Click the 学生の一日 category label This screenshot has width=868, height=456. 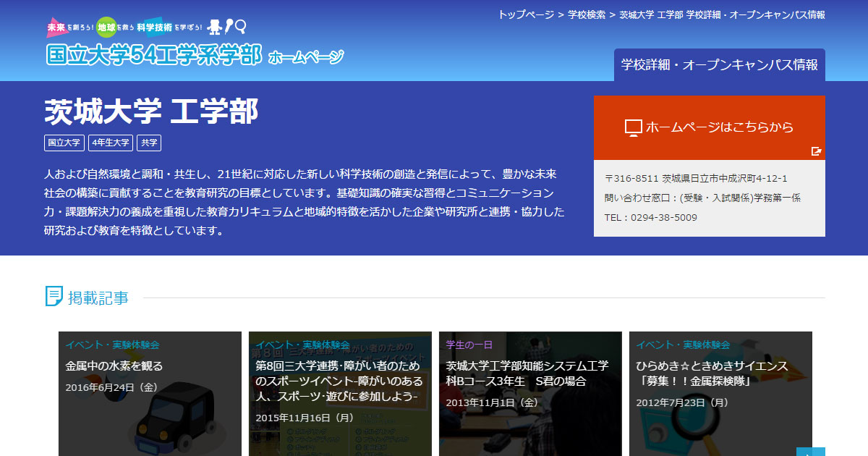pyautogui.click(x=469, y=345)
